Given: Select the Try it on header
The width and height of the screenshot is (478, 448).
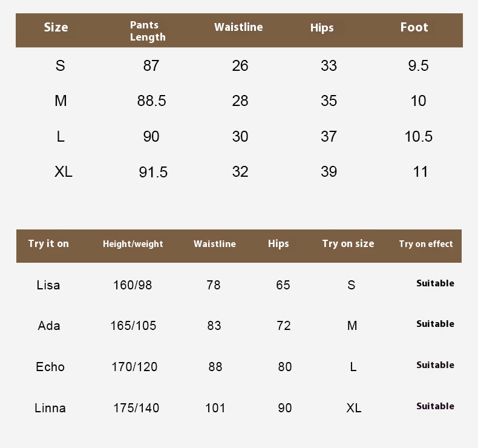Looking at the screenshot, I should click(x=48, y=243).
